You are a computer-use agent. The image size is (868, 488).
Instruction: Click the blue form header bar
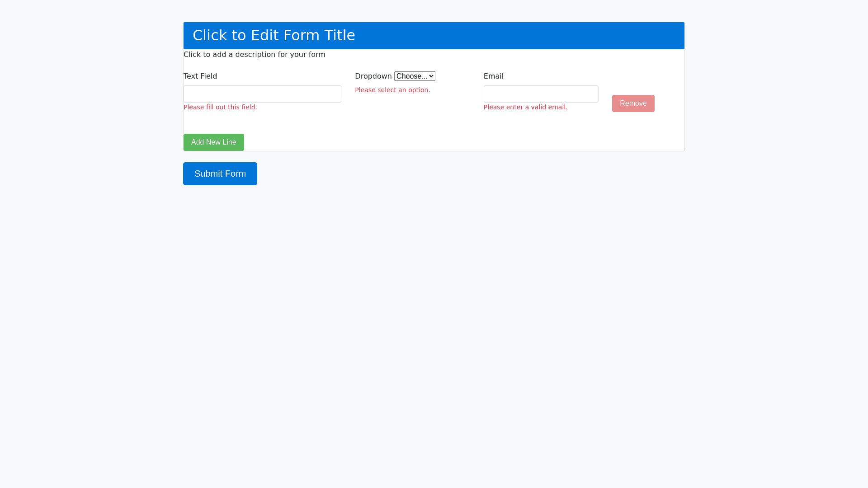(520, 35)
